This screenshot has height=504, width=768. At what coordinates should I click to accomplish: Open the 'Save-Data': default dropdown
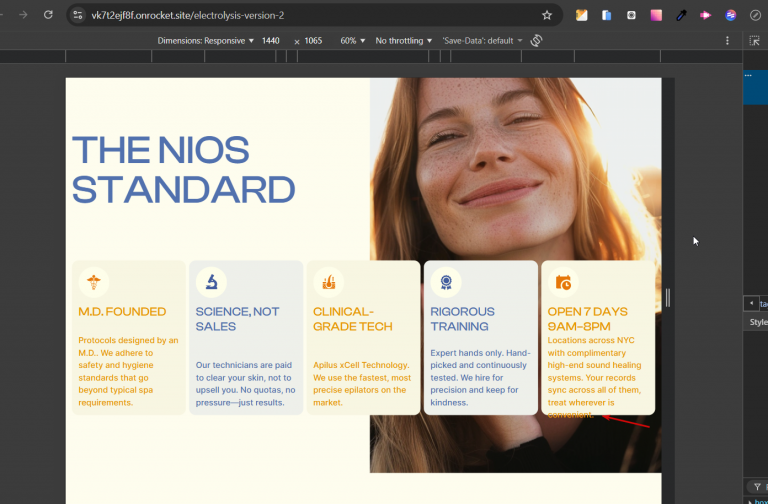[482, 41]
